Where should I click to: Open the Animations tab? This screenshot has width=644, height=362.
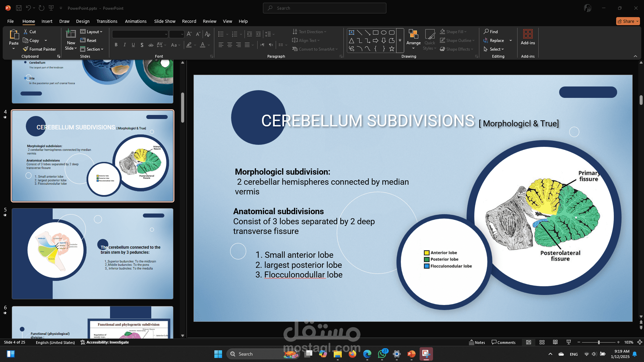pyautogui.click(x=136, y=21)
